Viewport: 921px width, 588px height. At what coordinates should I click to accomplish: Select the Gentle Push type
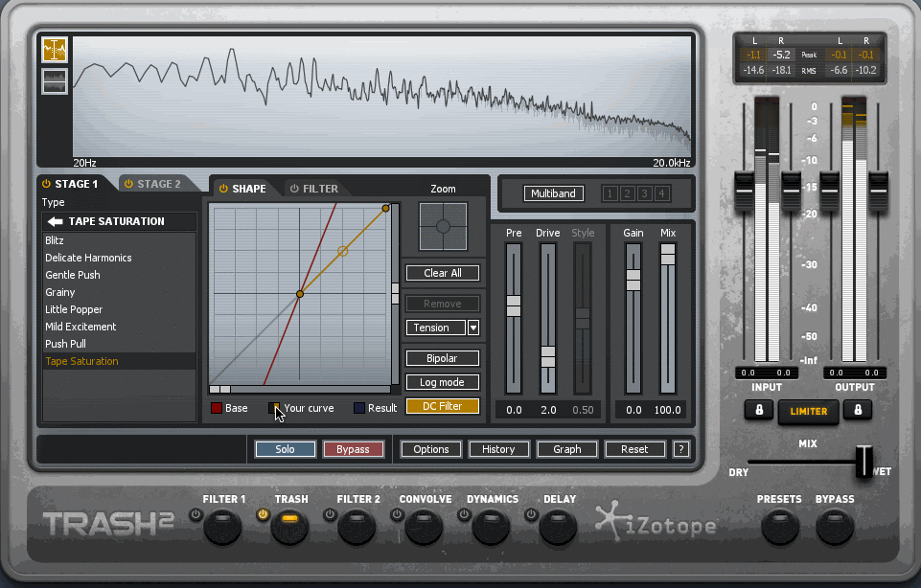(119, 275)
